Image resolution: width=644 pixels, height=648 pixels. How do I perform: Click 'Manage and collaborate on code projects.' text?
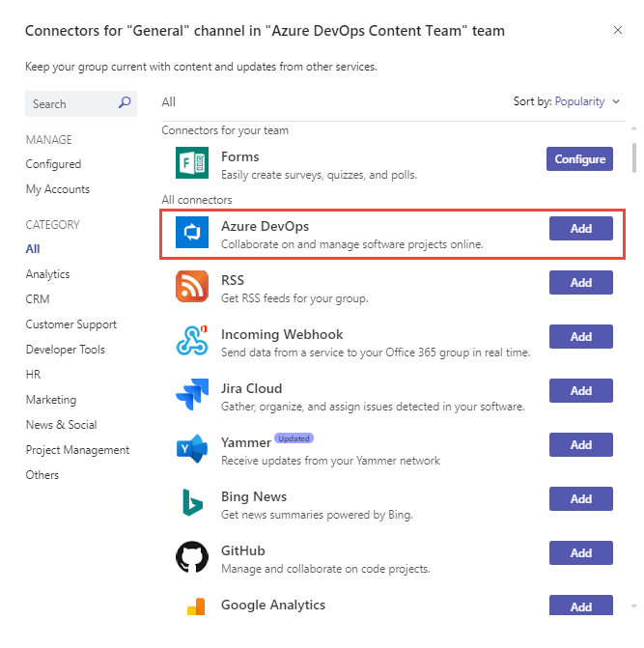tap(325, 569)
